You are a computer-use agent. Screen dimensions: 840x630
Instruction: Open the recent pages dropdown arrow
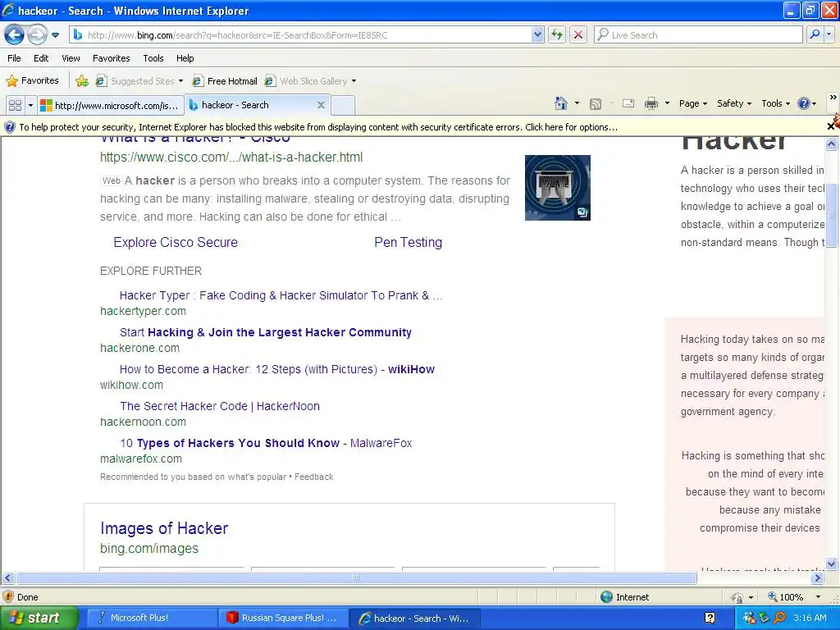55,35
